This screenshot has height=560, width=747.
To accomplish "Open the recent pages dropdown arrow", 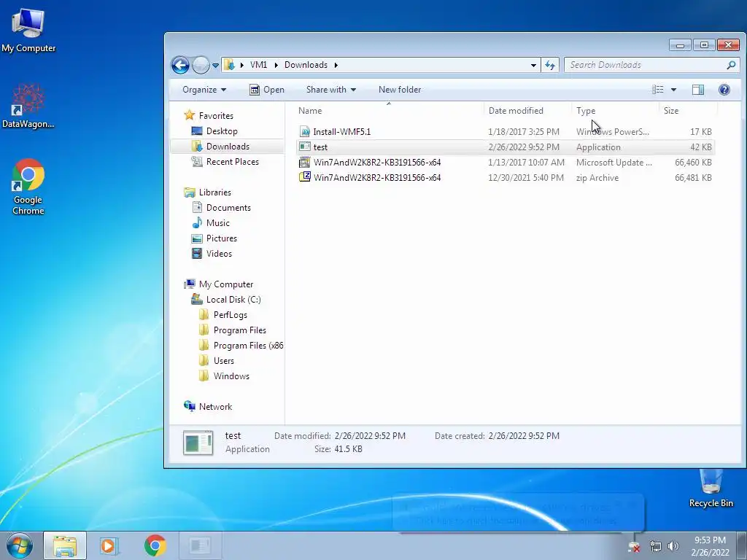I will [215, 65].
